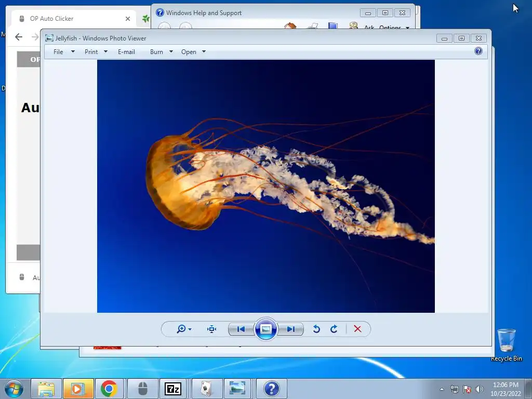Viewport: 532px width, 399px height.
Task: Click the Open menu in Photo Viewer
Action: point(189,52)
